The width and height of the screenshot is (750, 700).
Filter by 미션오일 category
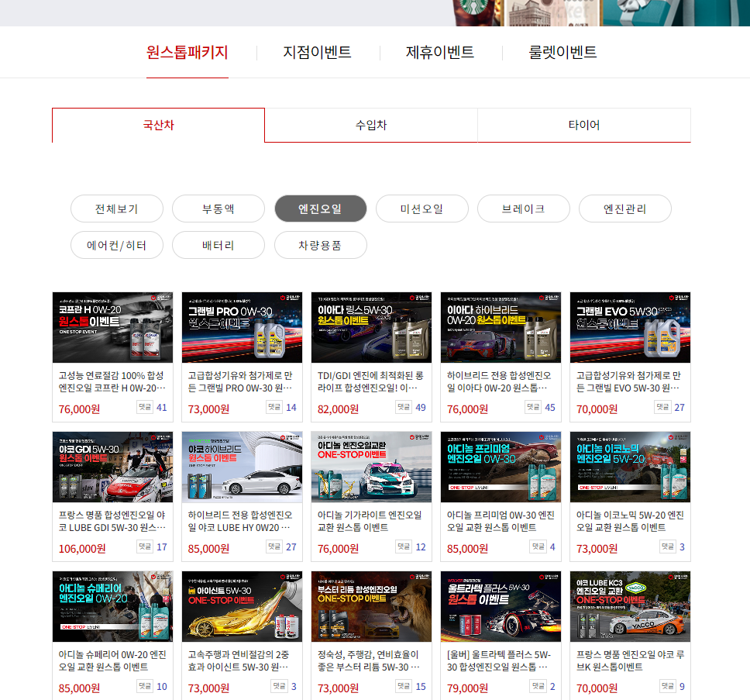pyautogui.click(x=421, y=209)
